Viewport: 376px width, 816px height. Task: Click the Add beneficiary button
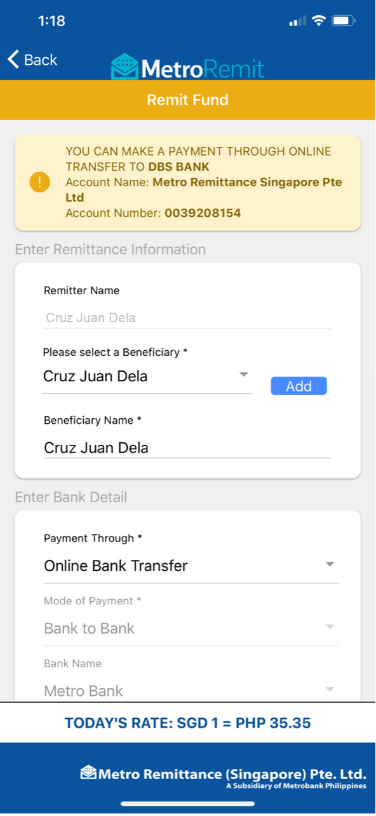coord(299,386)
